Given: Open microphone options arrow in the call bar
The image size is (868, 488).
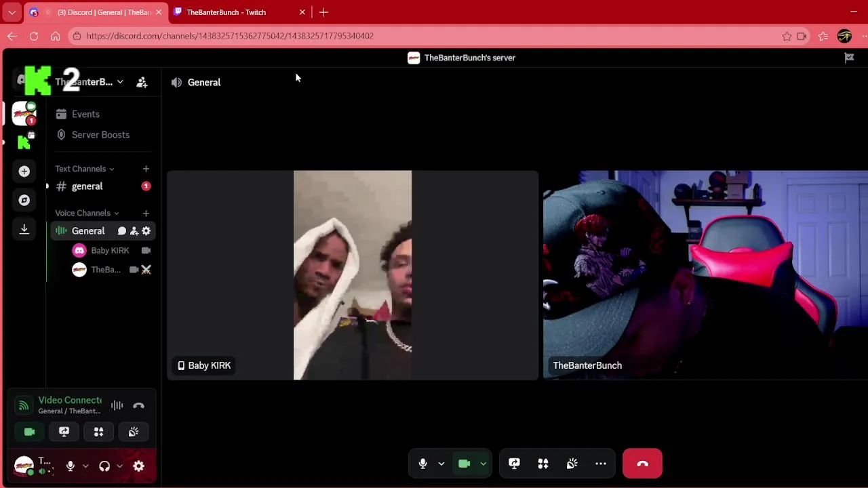Looking at the screenshot, I should click(x=441, y=464).
